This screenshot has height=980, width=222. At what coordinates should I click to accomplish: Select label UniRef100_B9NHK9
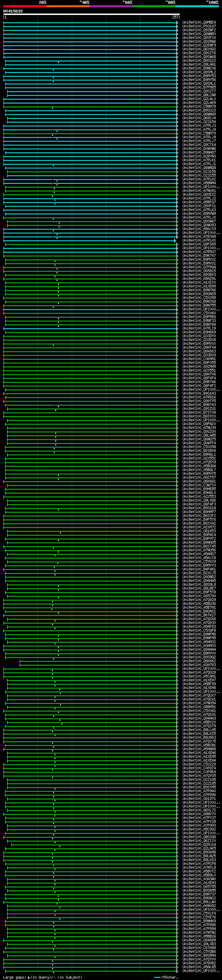(199, 921)
